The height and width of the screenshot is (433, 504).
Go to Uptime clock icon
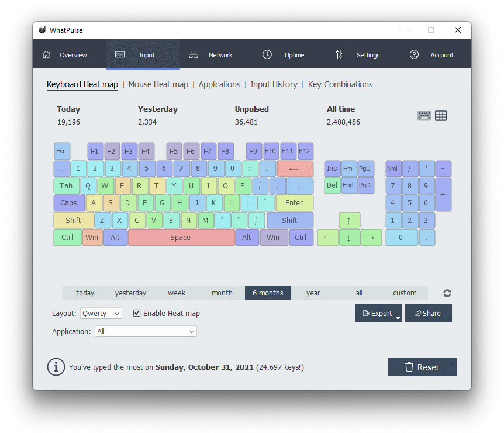click(x=267, y=55)
